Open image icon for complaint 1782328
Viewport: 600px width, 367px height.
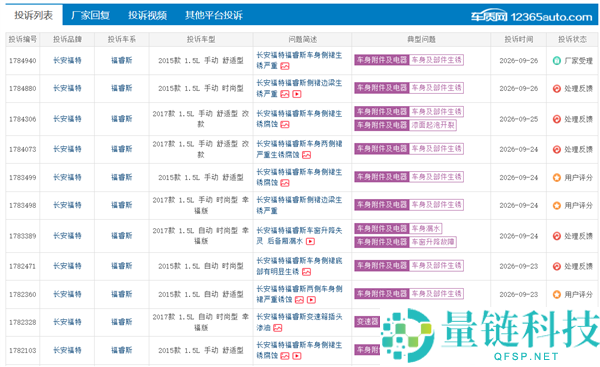tap(277, 328)
